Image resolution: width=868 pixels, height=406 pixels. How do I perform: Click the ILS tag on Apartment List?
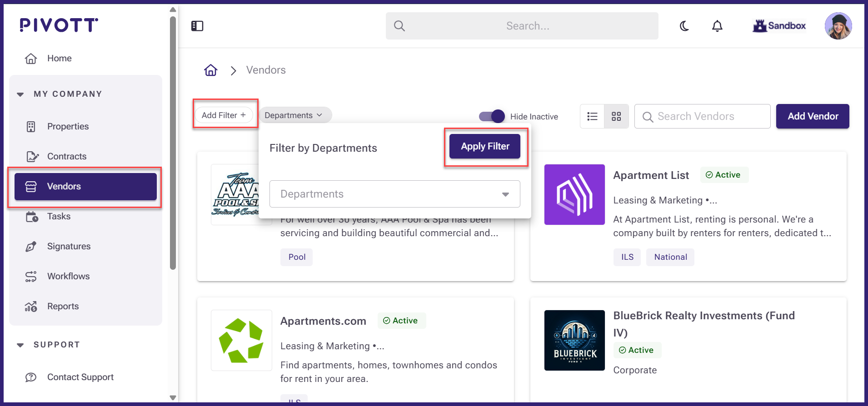[627, 257]
